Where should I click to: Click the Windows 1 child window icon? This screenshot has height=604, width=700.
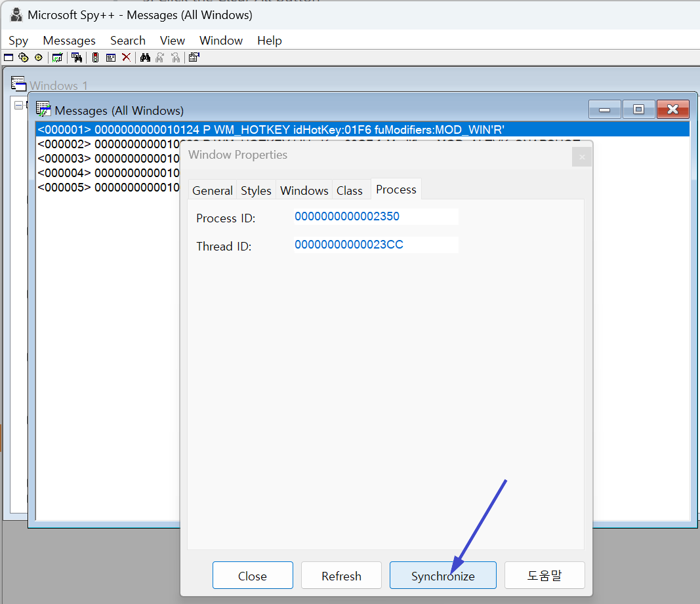[18, 83]
